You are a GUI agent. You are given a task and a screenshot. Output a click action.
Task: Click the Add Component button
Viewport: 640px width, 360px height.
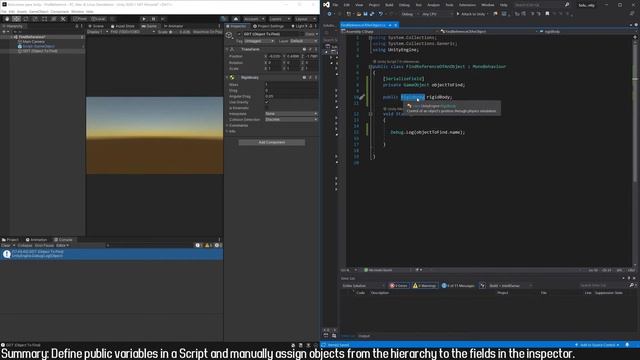(272, 142)
